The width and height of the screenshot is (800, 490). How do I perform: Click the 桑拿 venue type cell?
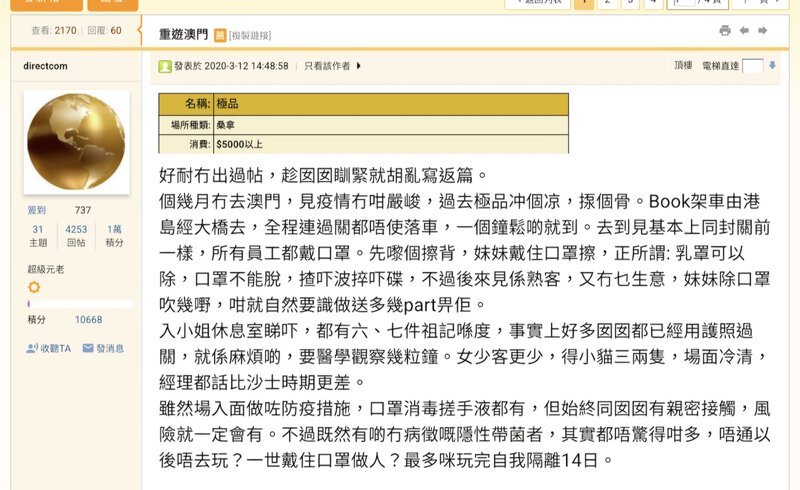click(391, 125)
